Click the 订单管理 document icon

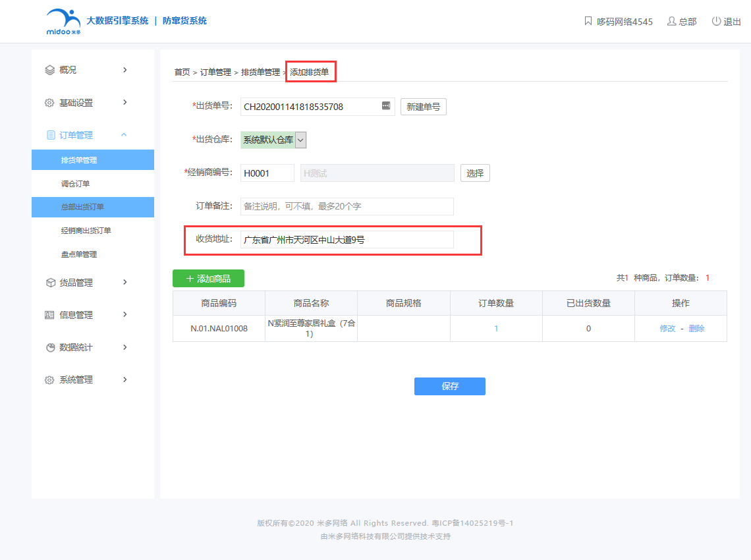click(x=51, y=135)
